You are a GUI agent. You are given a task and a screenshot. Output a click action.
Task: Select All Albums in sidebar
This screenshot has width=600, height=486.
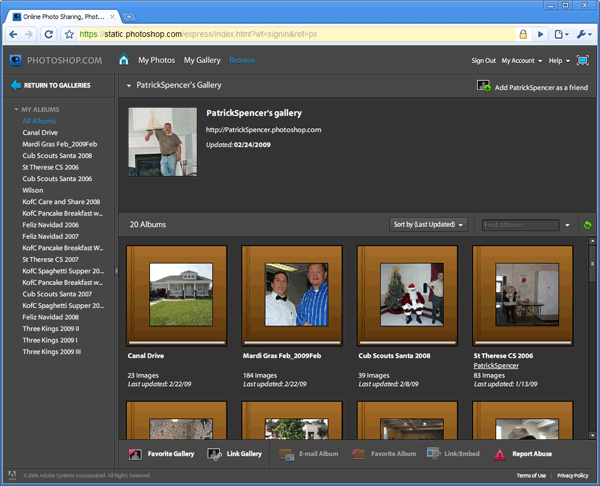(x=39, y=121)
